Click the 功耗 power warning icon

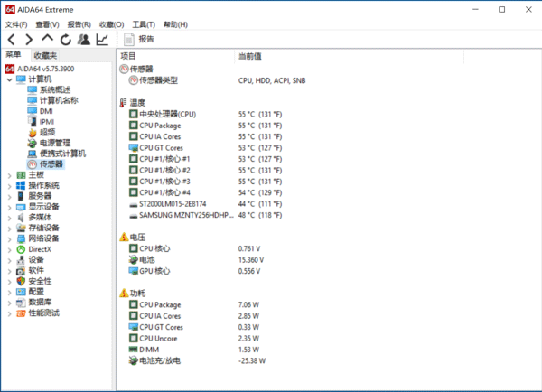(x=124, y=294)
